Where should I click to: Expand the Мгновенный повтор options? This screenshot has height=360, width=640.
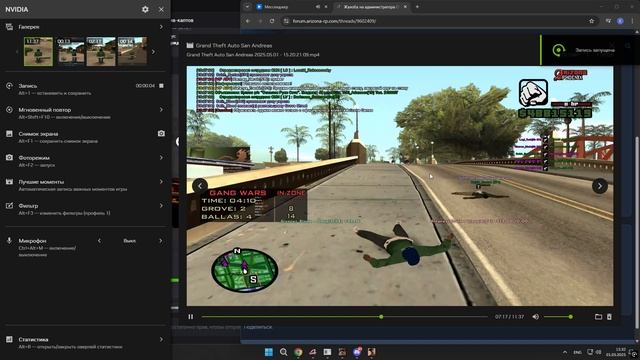point(161,110)
